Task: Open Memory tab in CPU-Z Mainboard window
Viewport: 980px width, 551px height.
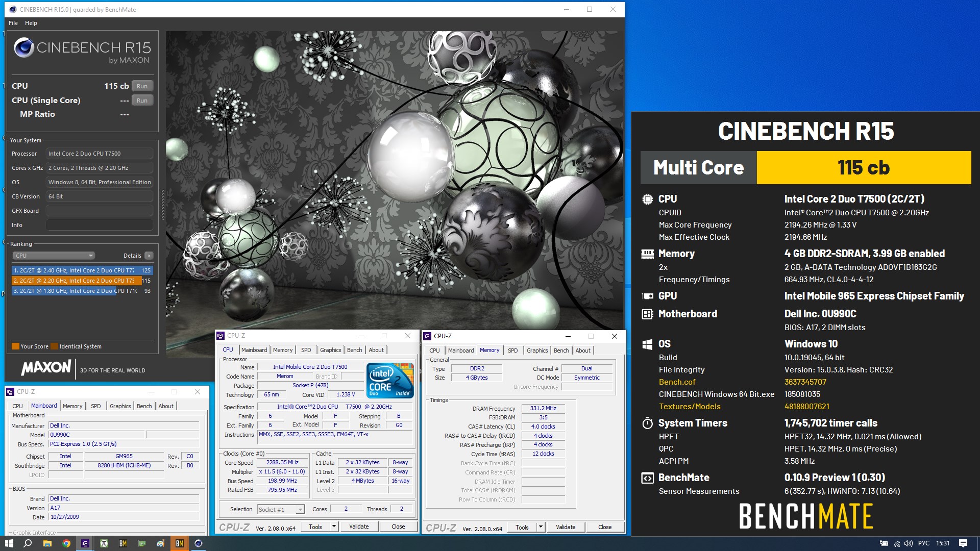Action: click(x=72, y=406)
